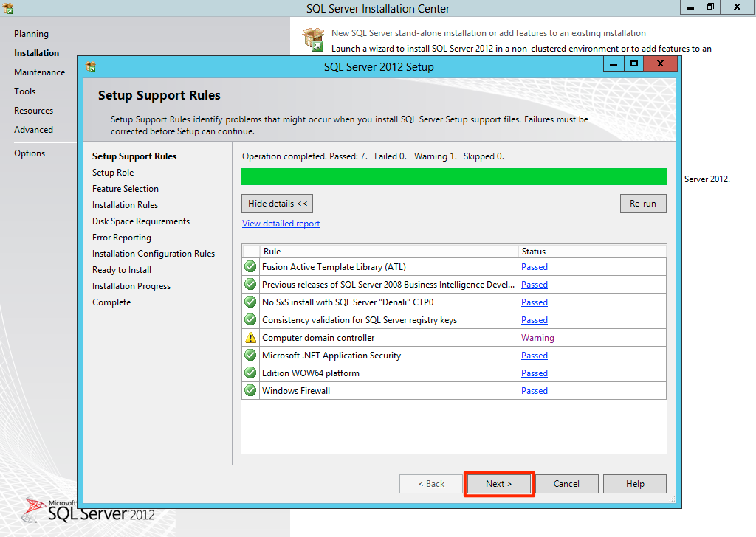Screen dimensions: 756x537
Task: Close the SQL Server Installation Center window
Action: coord(737,7)
